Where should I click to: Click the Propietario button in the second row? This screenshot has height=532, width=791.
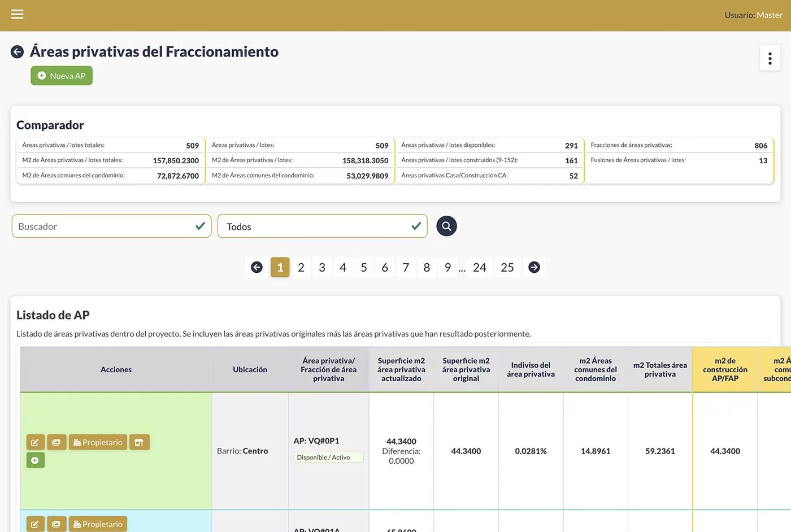[x=98, y=524]
